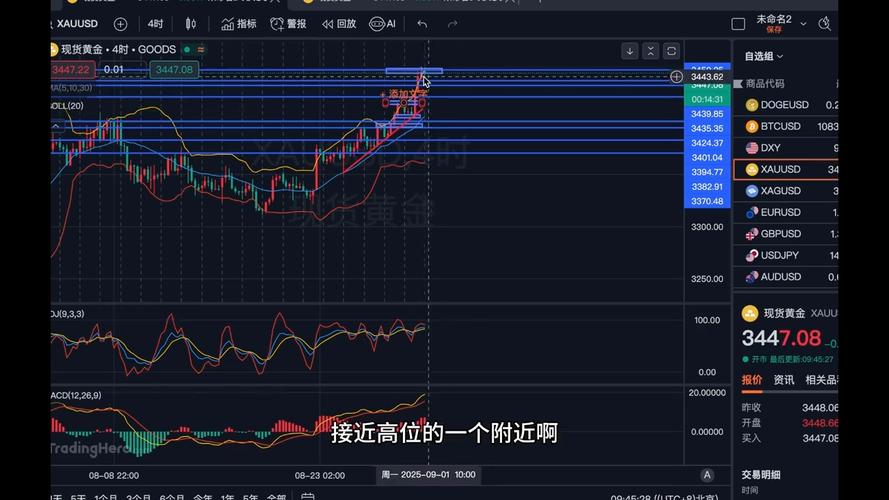Open the candlestick chart type menu

tap(191, 24)
